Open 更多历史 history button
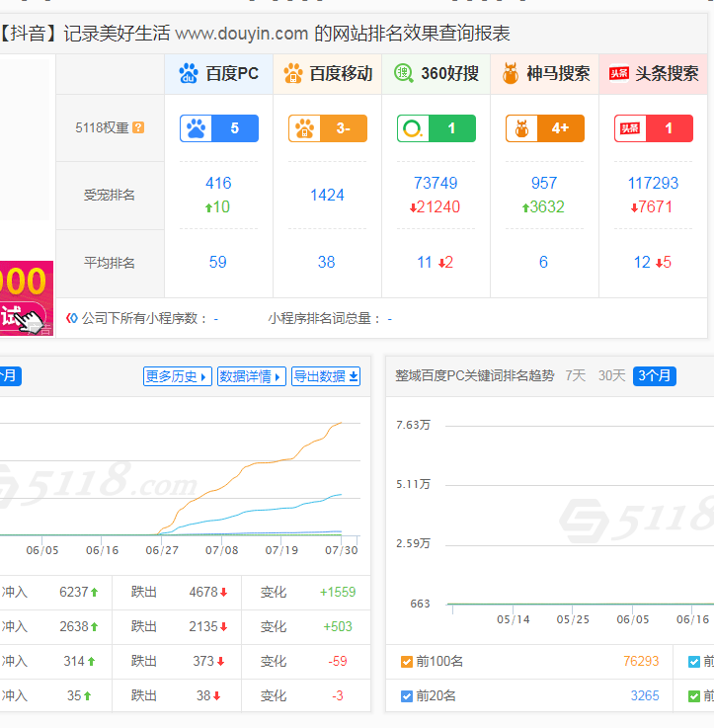The image size is (714, 728). coord(178,376)
